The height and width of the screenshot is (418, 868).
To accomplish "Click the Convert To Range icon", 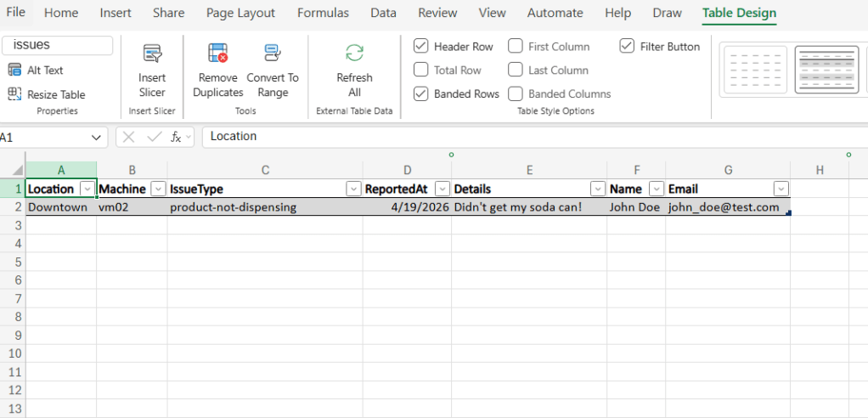I will click(x=273, y=54).
